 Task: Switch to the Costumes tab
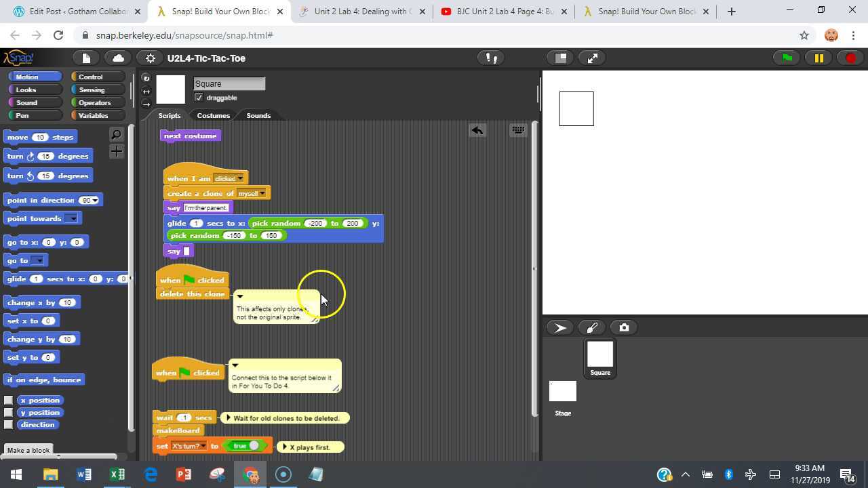[x=213, y=115]
